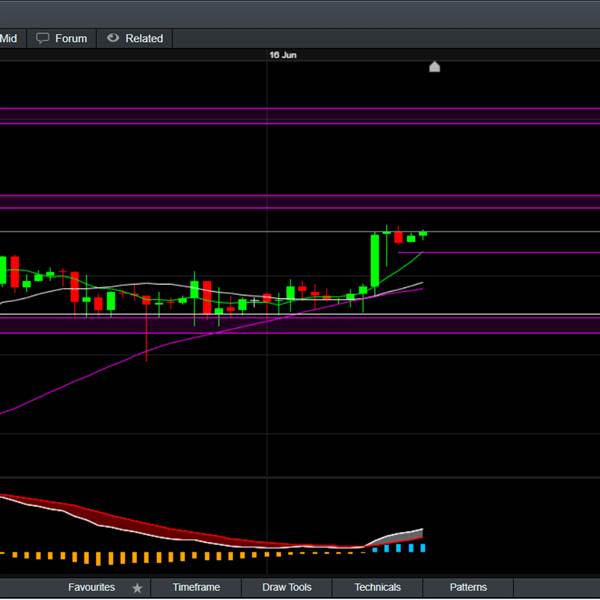The image size is (600, 600).
Task: Click the Related eye icon
Action: click(113, 38)
